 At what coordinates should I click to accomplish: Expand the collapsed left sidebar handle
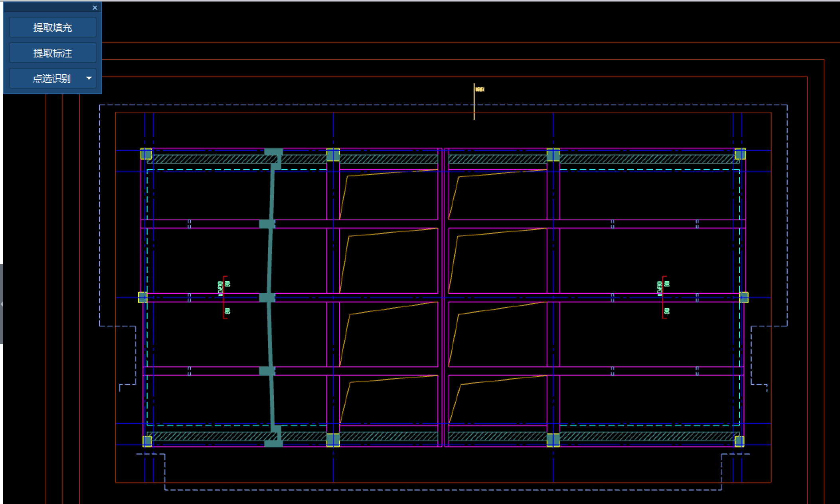(2, 304)
